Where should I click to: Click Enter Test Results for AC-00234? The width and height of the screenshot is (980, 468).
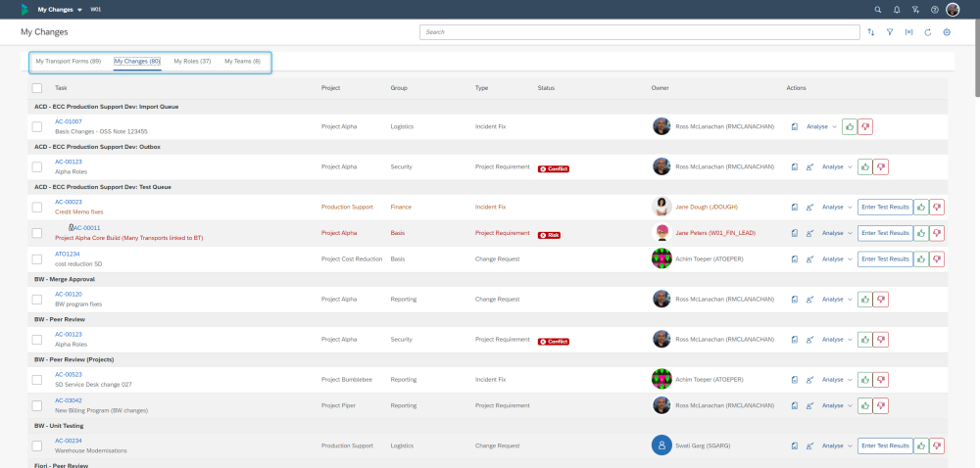click(885, 445)
